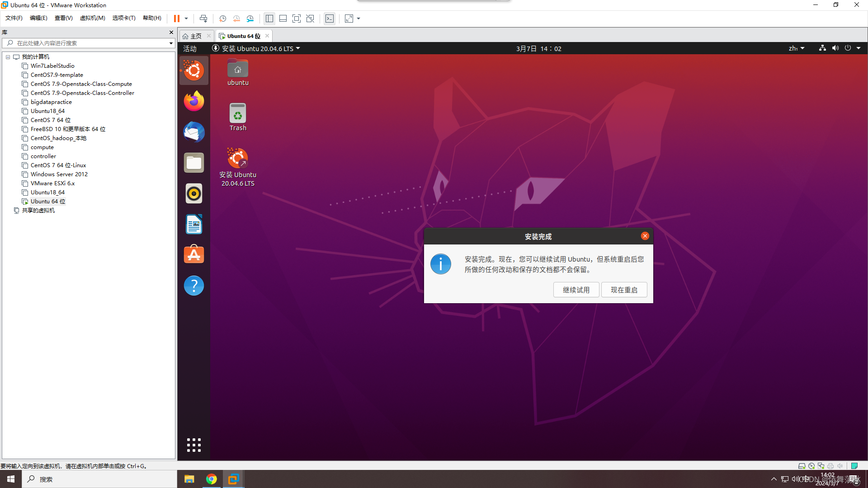Select CentOS_hadoop_本地 entry
Screen dimensions: 868x488
click(x=58, y=138)
